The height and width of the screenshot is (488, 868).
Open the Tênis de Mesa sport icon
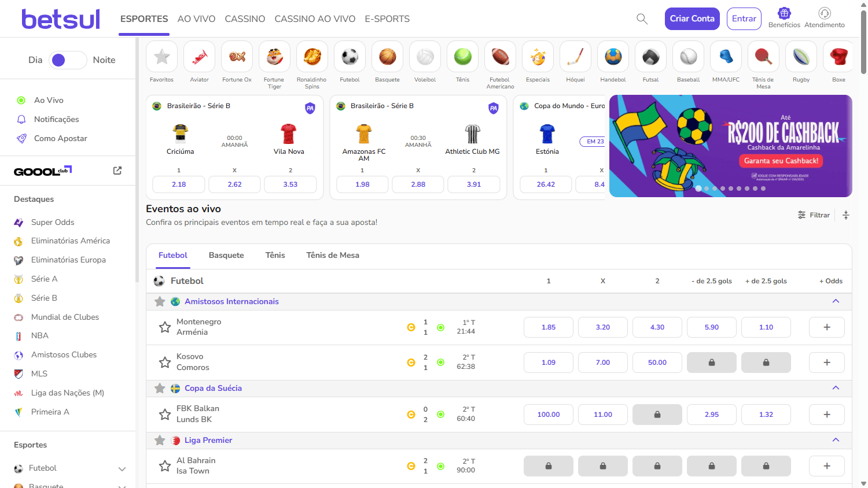(763, 57)
